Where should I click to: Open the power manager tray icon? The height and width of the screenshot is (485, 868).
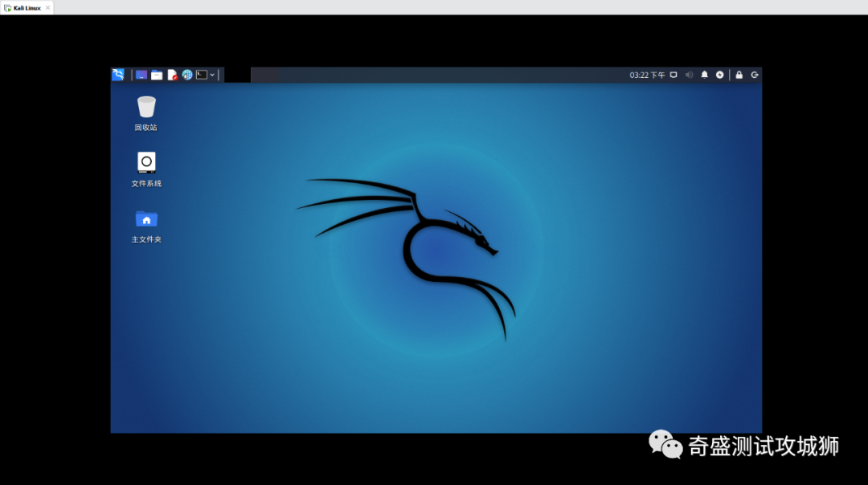[x=719, y=75]
